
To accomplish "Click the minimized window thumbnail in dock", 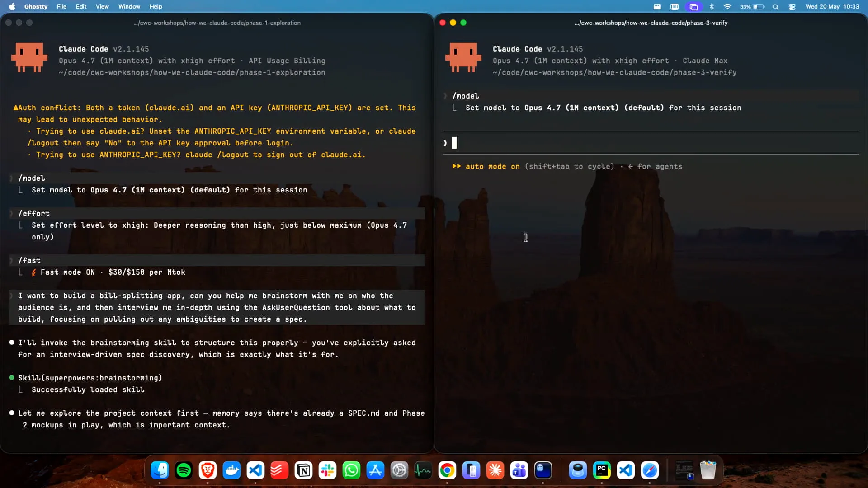I will 684,470.
